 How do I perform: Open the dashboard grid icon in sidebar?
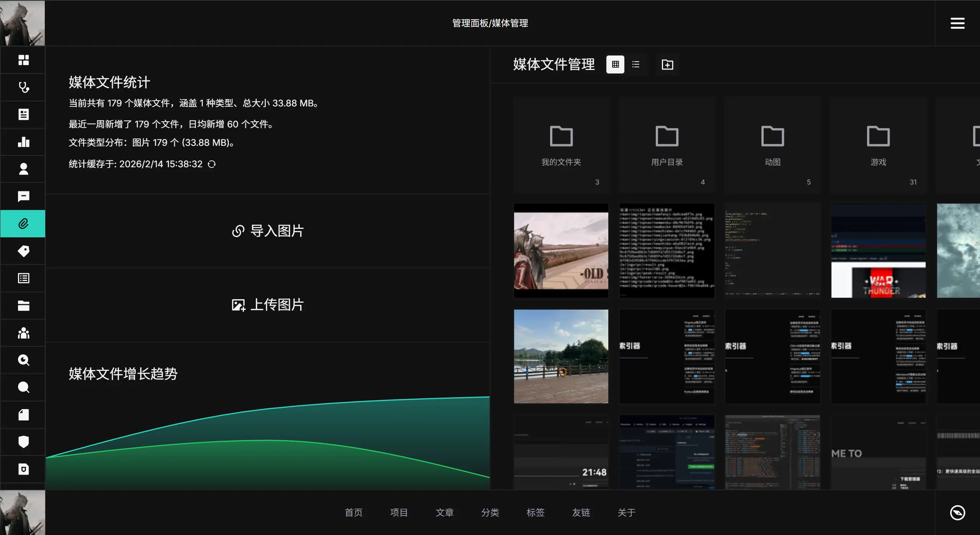pyautogui.click(x=23, y=60)
